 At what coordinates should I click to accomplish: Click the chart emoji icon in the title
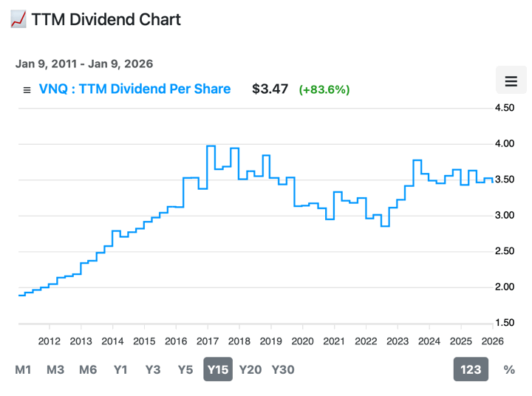tap(18, 19)
